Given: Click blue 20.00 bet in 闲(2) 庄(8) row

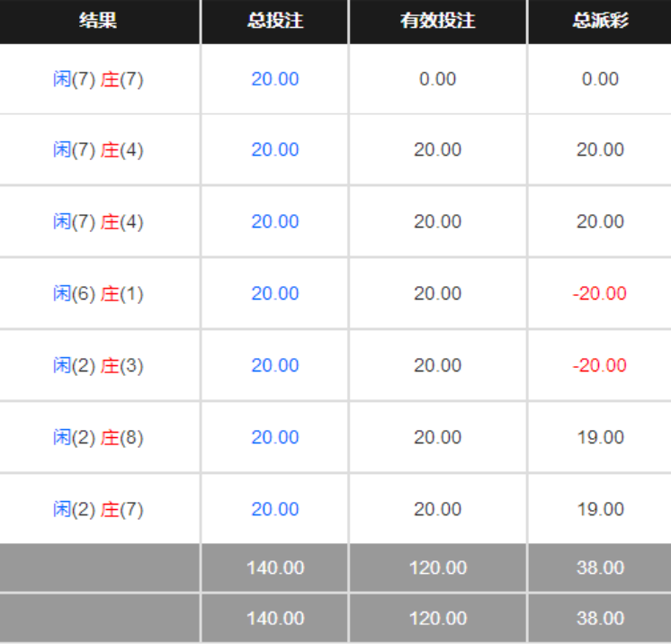Looking at the screenshot, I should [x=274, y=437].
